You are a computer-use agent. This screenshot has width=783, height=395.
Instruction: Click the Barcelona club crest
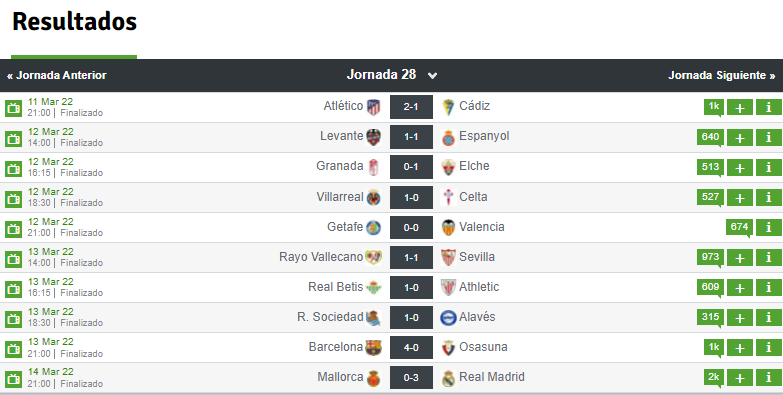coord(373,348)
